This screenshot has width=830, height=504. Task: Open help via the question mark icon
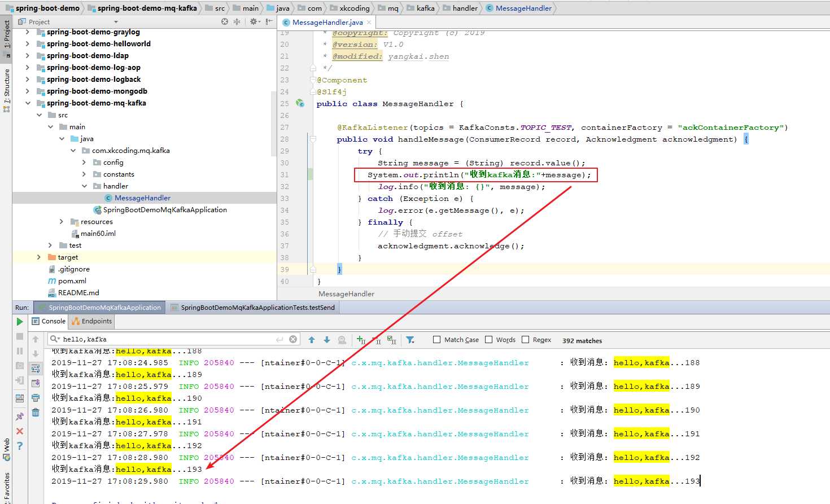coord(19,446)
